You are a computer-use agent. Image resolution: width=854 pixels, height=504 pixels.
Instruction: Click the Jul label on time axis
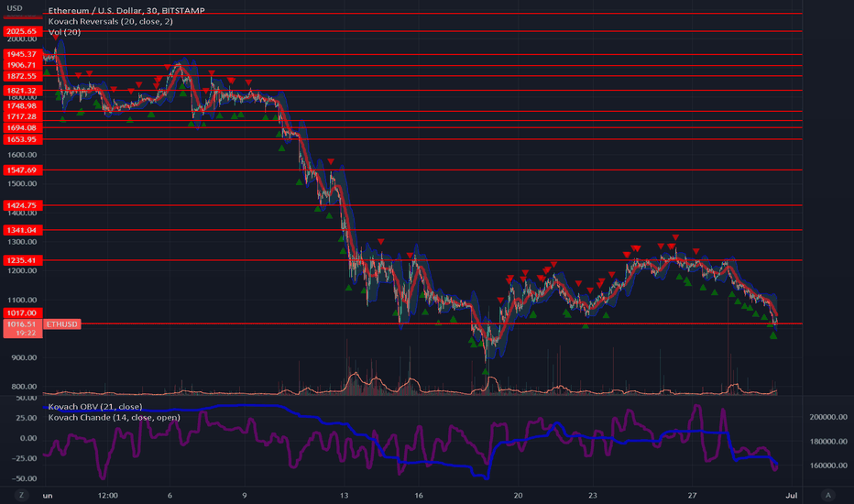click(792, 495)
